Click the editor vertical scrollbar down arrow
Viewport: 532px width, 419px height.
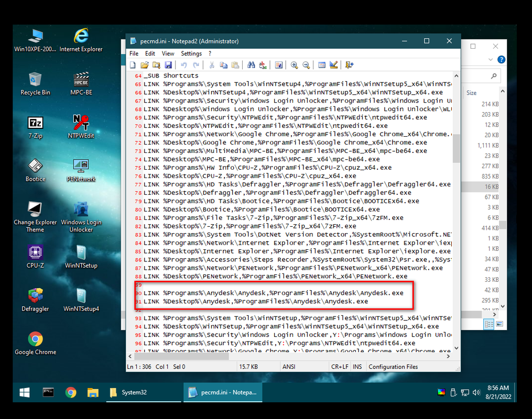tap(457, 348)
